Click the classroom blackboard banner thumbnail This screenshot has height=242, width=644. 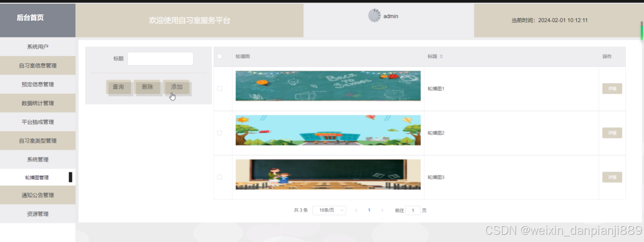(328, 174)
